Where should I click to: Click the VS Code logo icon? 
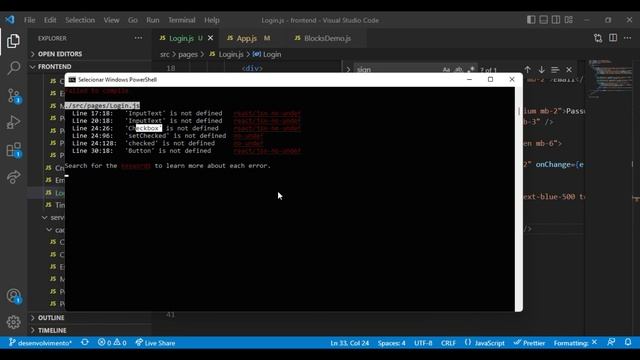tap(10, 20)
